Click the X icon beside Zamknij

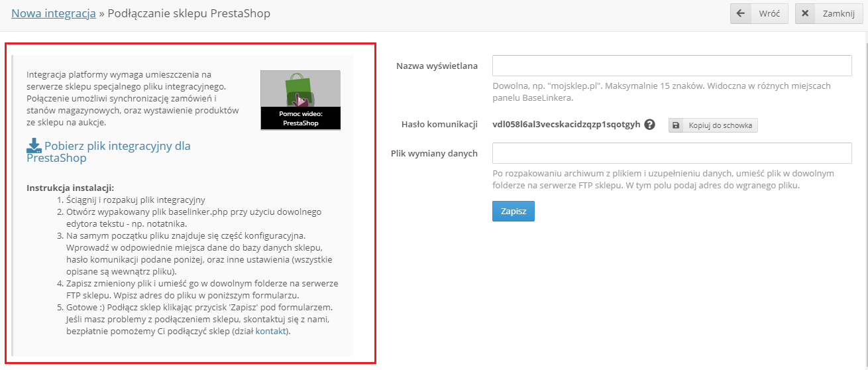click(805, 13)
